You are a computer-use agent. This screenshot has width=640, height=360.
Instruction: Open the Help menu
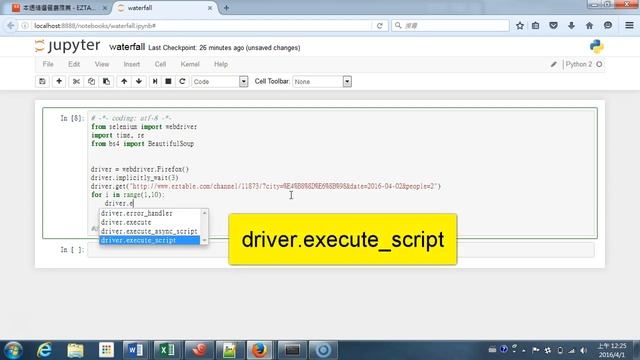(x=220, y=64)
